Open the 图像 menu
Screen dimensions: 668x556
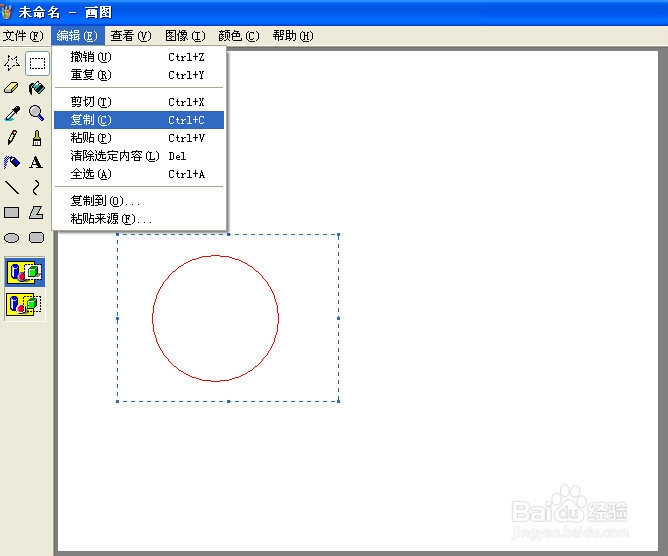(185, 36)
